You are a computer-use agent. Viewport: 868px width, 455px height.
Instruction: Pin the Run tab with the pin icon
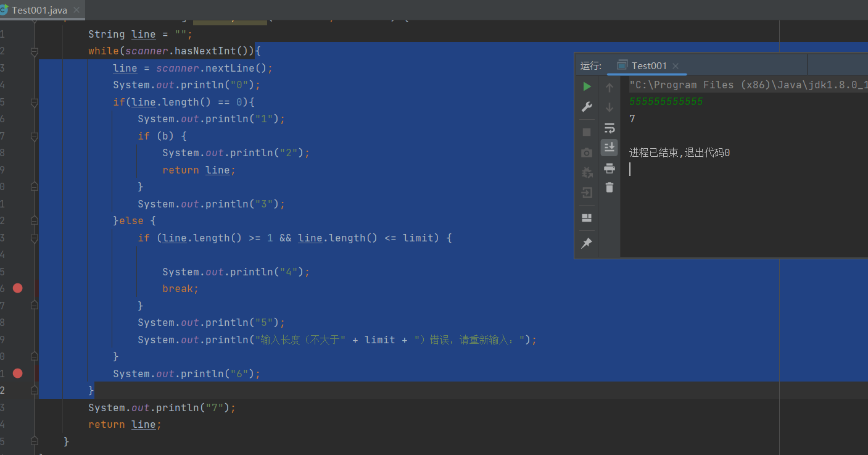tap(587, 243)
